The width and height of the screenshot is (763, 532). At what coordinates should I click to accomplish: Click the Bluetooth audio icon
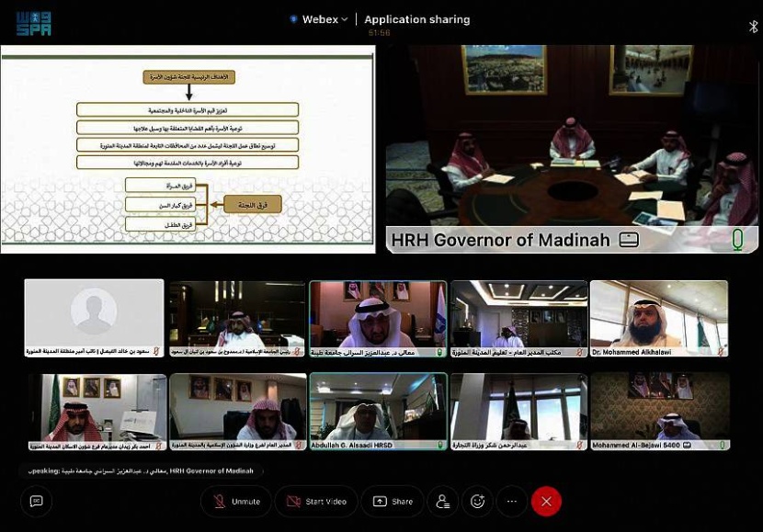coord(753,27)
